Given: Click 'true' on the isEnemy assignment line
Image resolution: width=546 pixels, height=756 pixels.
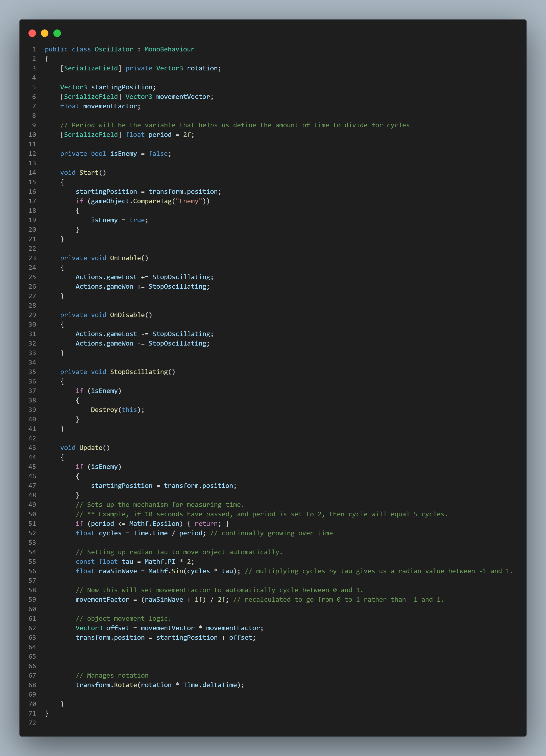Looking at the screenshot, I should tap(137, 220).
